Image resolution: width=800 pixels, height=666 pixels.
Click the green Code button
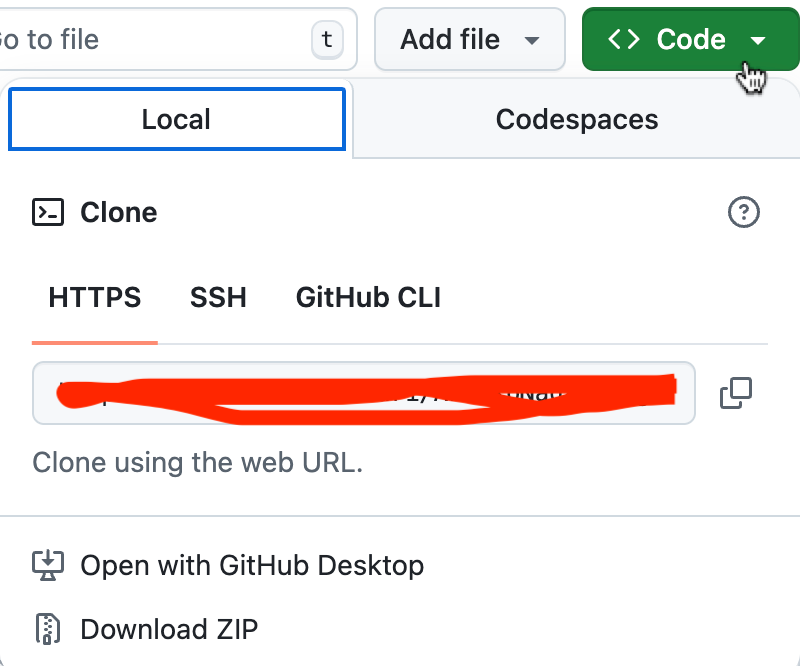coord(690,39)
